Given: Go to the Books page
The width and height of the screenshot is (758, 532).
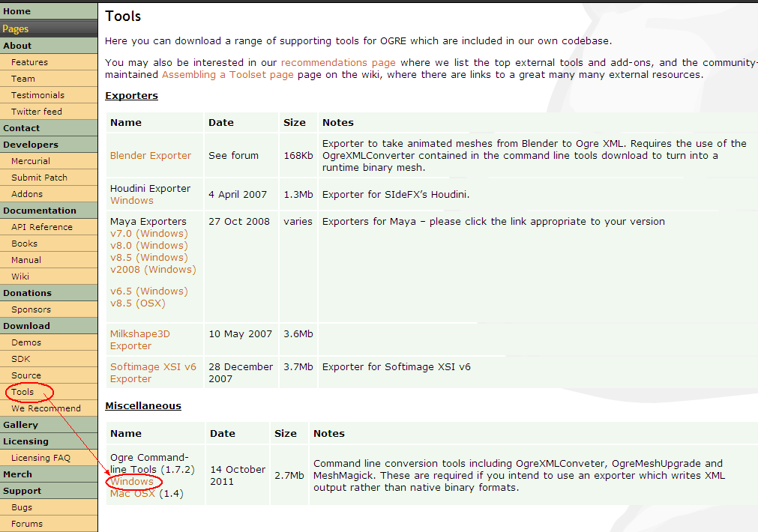Looking at the screenshot, I should point(48,243).
